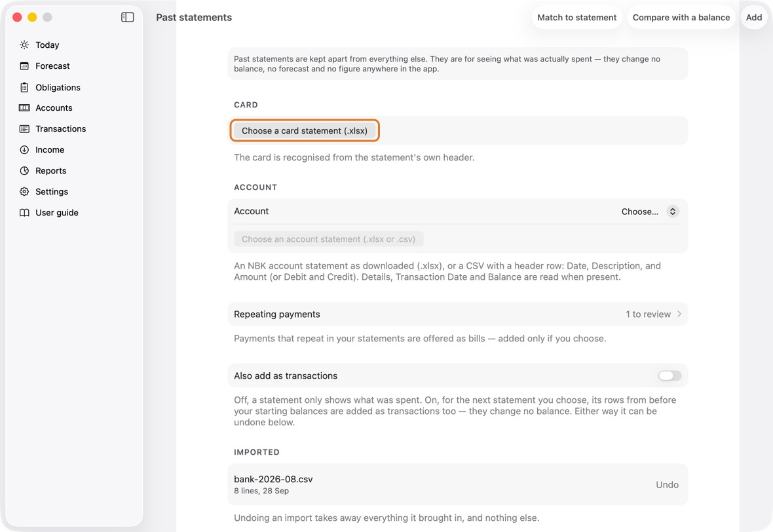The width and height of the screenshot is (773, 532).
Task: Click the Today sun icon
Action: tap(24, 45)
